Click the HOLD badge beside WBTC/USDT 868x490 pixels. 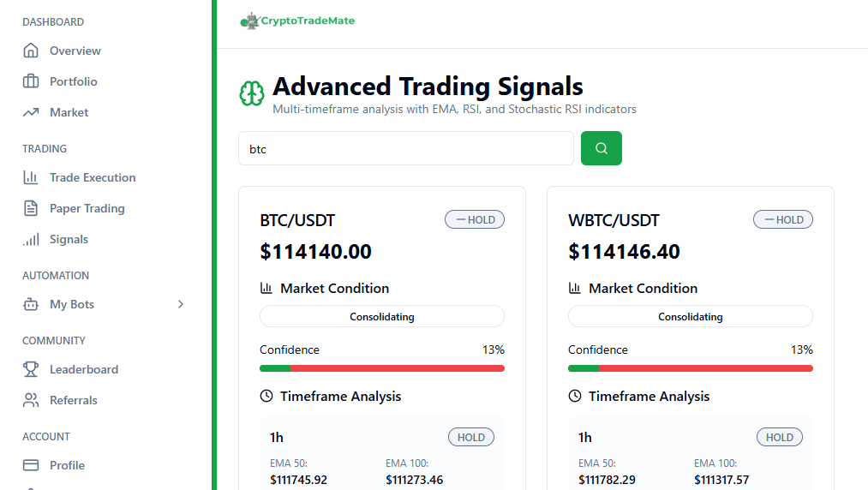783,220
